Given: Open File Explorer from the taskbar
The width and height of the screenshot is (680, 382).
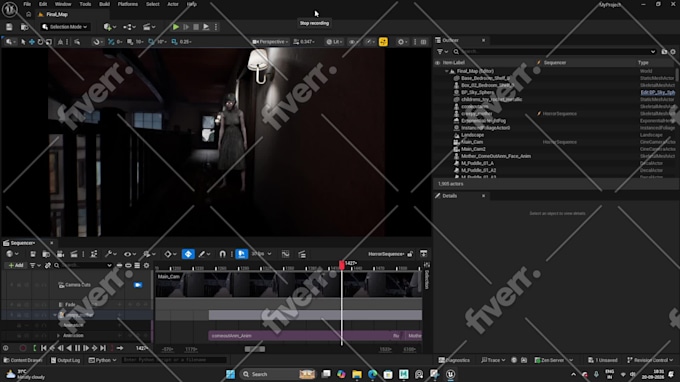Looking at the screenshot, I should click(356, 374).
